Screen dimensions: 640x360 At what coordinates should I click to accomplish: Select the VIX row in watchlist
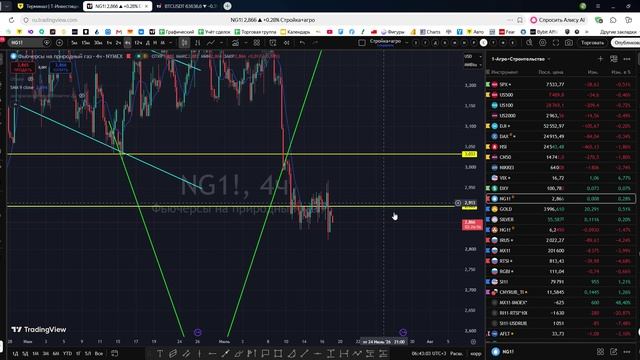559,178
